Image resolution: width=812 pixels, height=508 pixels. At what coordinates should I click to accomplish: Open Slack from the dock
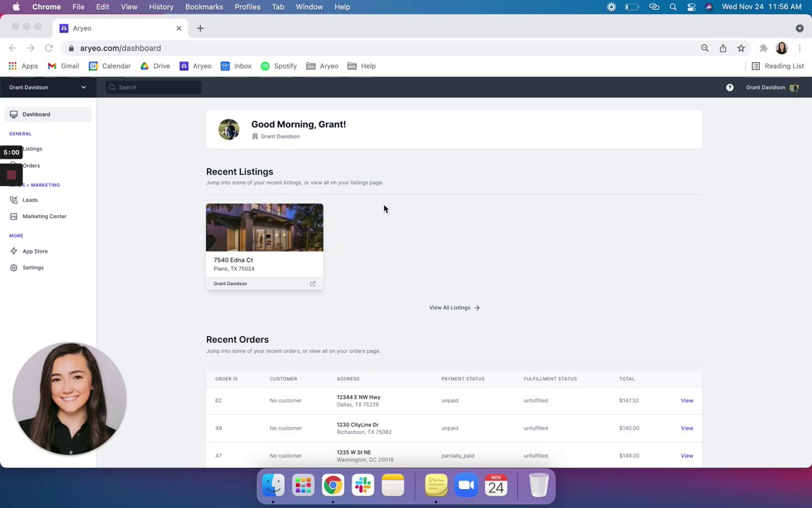(x=362, y=485)
